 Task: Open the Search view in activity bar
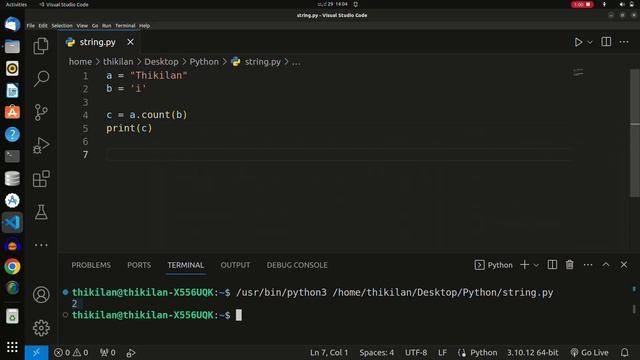pyautogui.click(x=41, y=78)
